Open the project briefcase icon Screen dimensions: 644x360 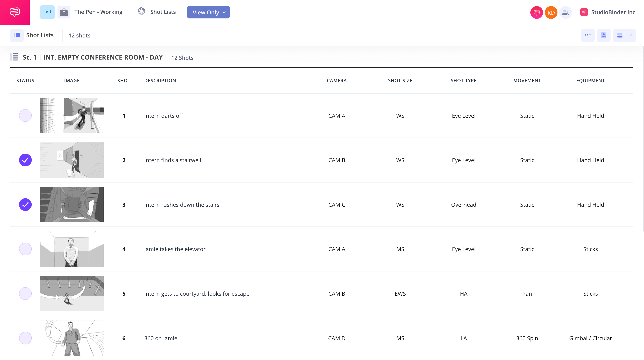(x=64, y=12)
